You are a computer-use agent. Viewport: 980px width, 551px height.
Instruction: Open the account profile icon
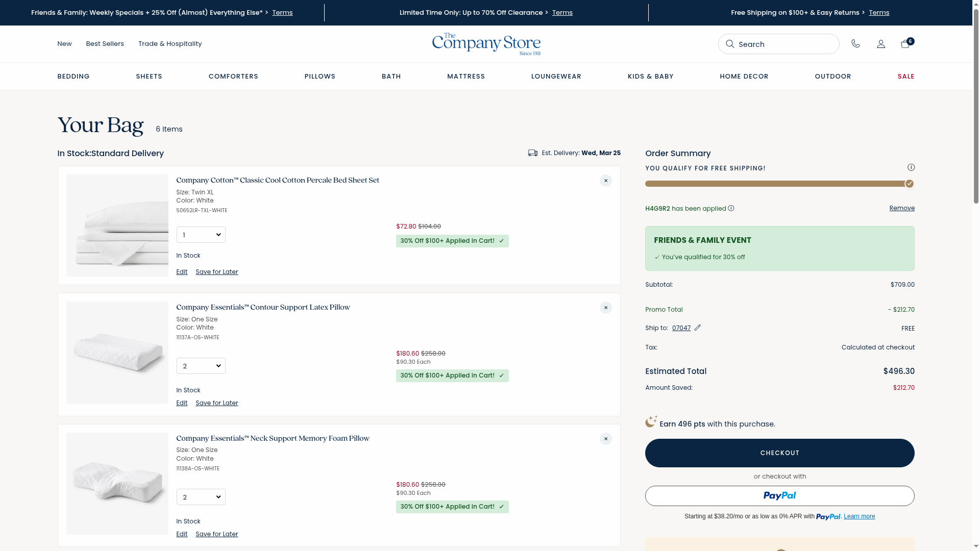pyautogui.click(x=881, y=44)
